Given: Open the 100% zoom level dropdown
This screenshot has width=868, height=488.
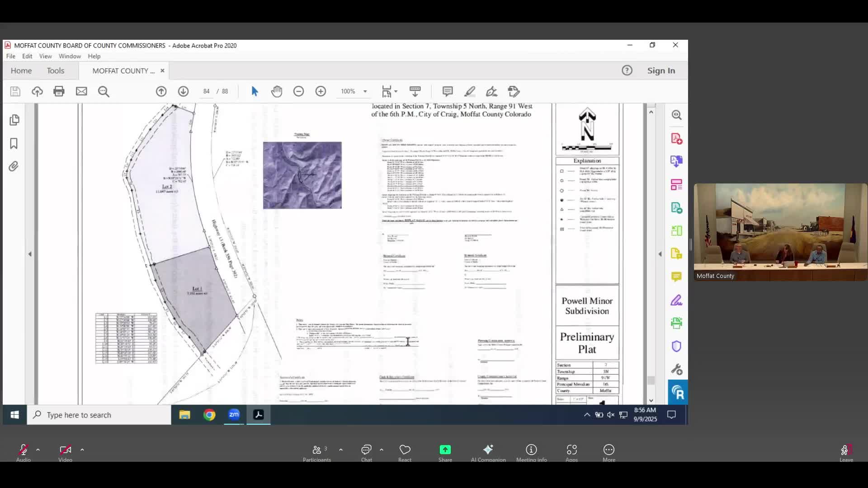Looking at the screenshot, I should coord(365,91).
